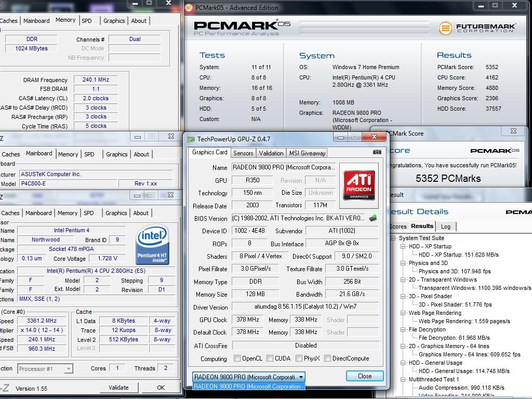This screenshot has width=532, height=399.
Task: Click the CAS# Latency 2.0 clocks value
Action: click(96, 98)
